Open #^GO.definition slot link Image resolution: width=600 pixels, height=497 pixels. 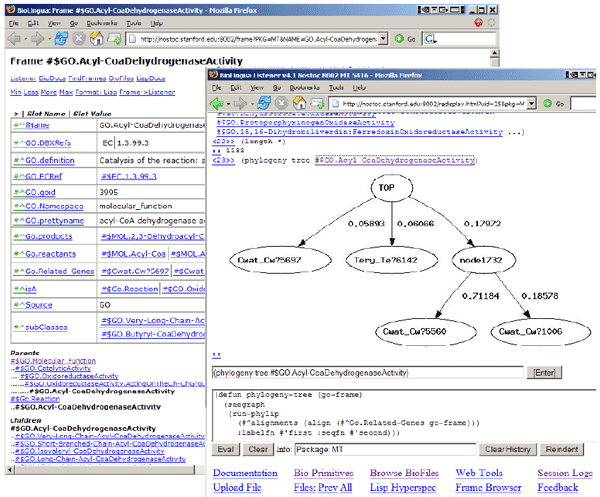point(44,160)
